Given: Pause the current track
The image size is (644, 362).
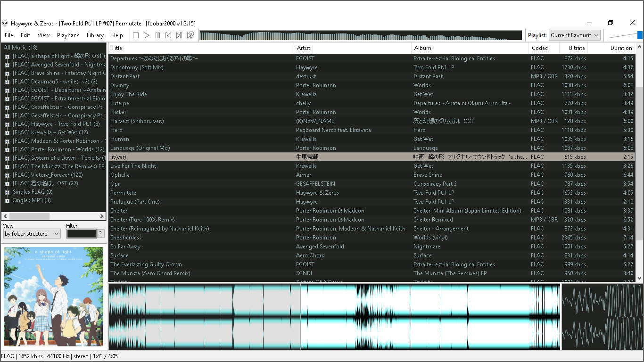Looking at the screenshot, I should (x=157, y=35).
